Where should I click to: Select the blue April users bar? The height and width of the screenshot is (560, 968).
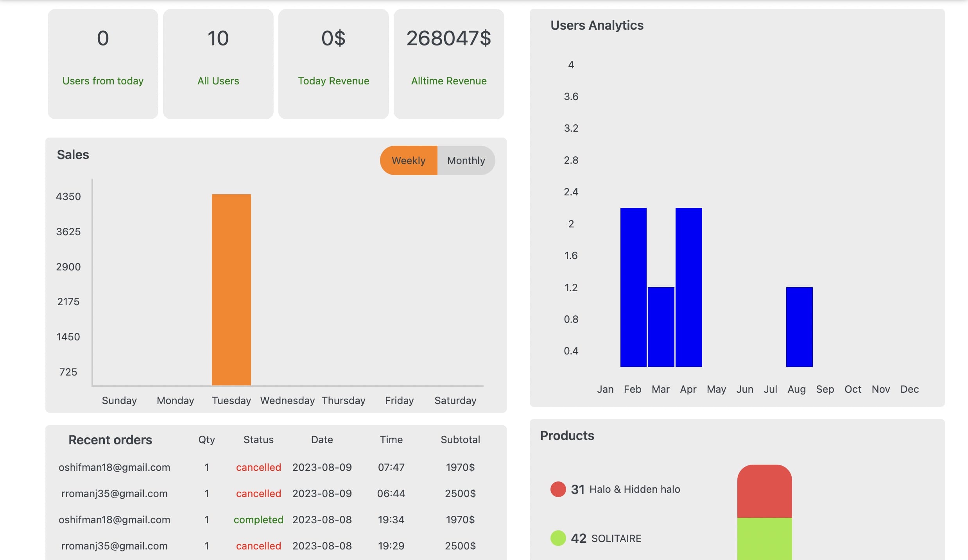pyautogui.click(x=689, y=287)
